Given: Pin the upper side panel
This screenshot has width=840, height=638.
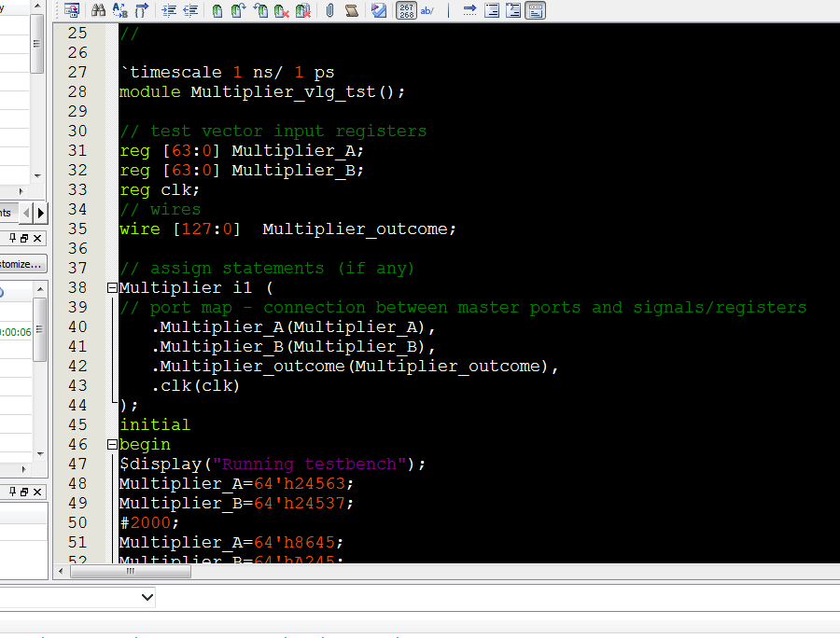Looking at the screenshot, I should point(12,238).
